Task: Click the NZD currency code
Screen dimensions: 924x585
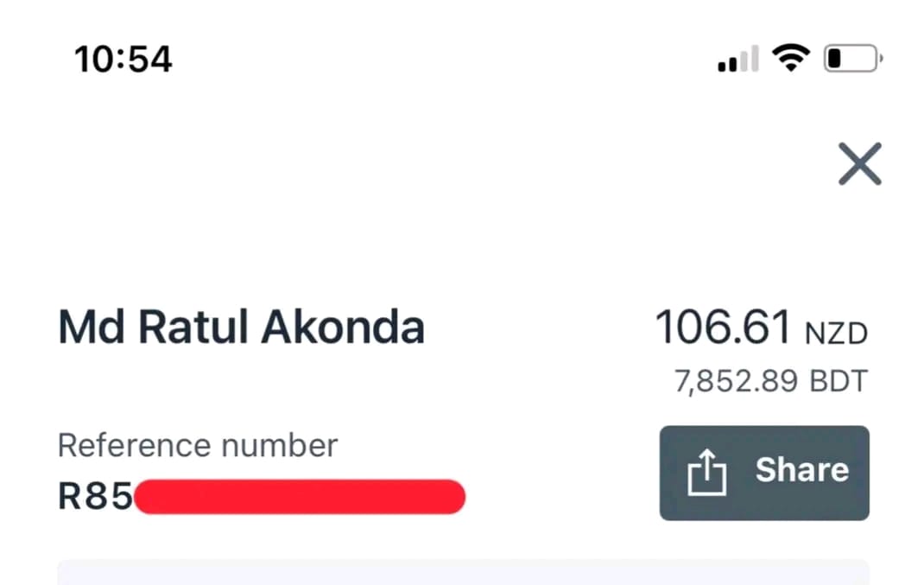Action: click(x=836, y=333)
